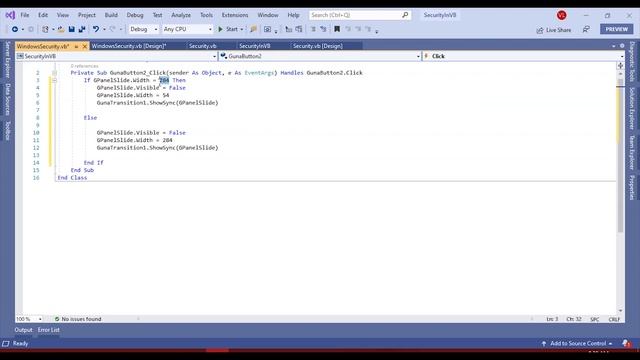640x360 pixels.
Task: Collapse the GunaButton2_Click Sub outline
Action: pos(54,73)
